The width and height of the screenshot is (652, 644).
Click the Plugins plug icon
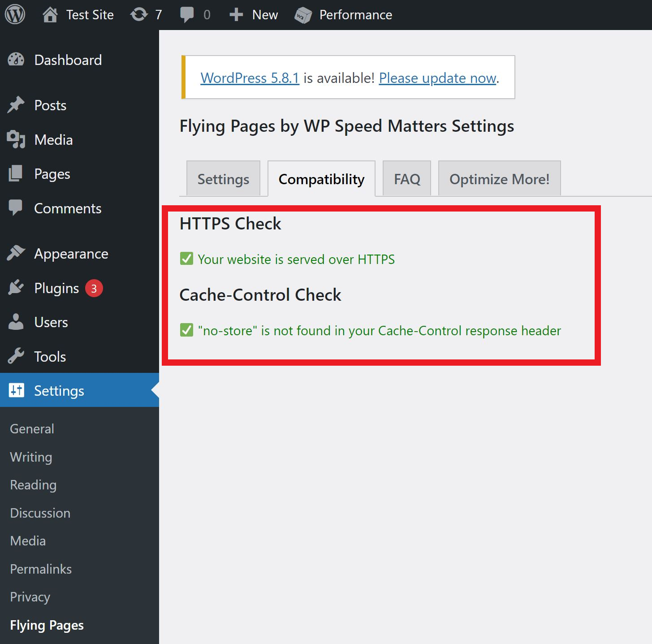[16, 288]
